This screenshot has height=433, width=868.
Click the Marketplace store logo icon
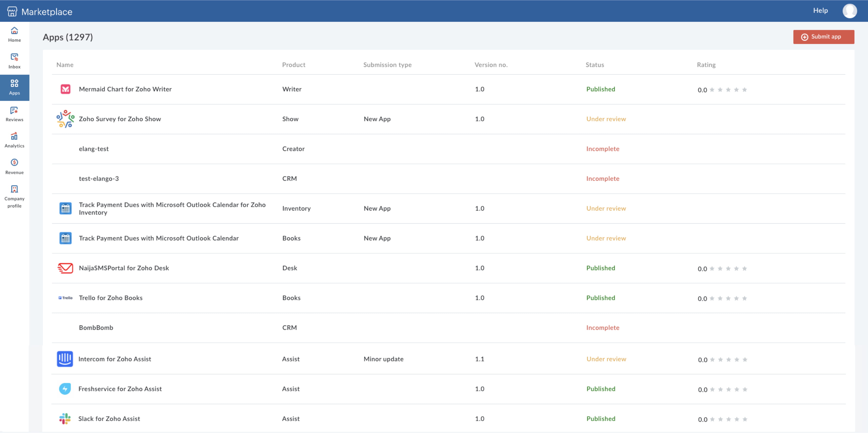(12, 11)
